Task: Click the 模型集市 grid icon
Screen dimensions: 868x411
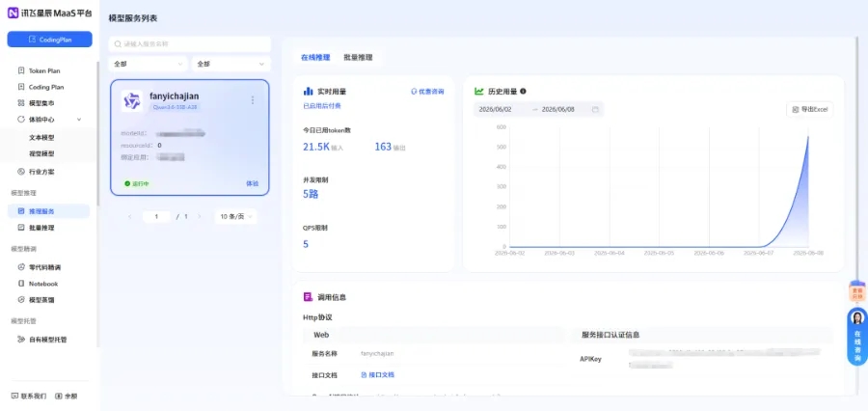Action: coord(21,103)
